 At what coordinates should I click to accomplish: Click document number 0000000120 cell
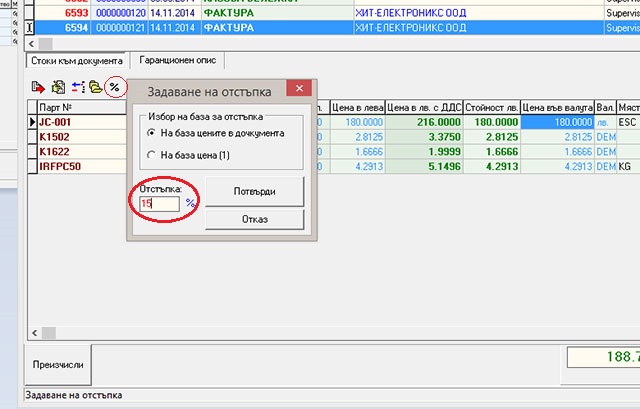coord(120,13)
